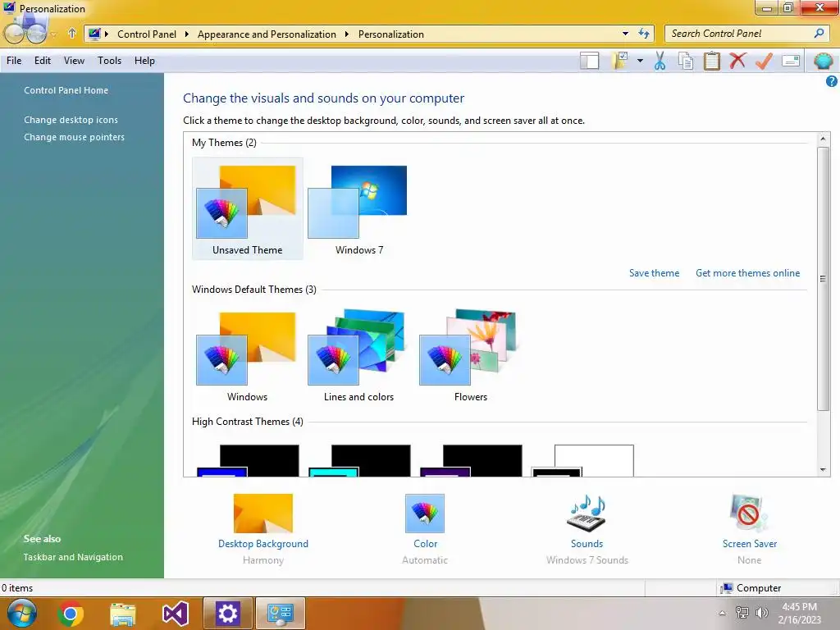This screenshot has height=630, width=840.
Task: Open the Color fan icon at bottom
Action: [425, 514]
